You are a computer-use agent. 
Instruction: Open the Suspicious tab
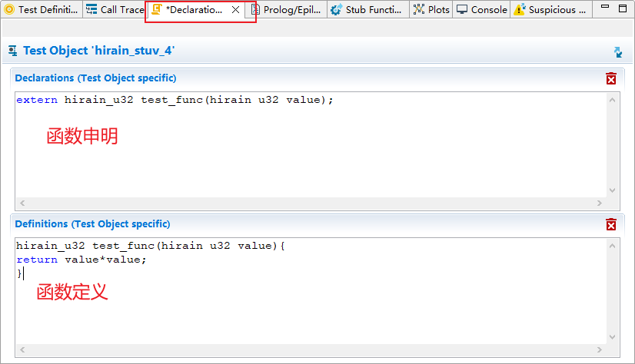coord(550,9)
